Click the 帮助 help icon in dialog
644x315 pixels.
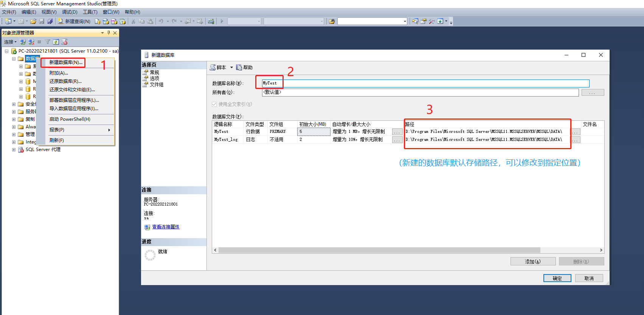pyautogui.click(x=239, y=67)
